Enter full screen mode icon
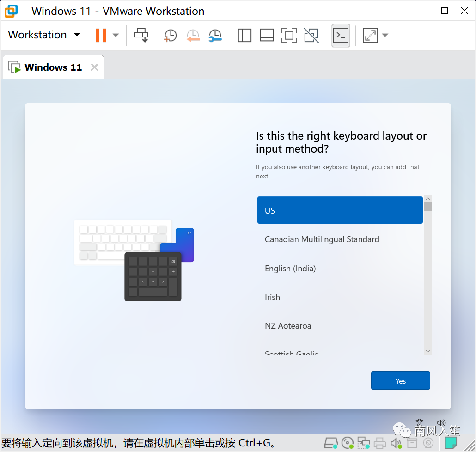Screen dimensions: 476x452 pos(289,35)
